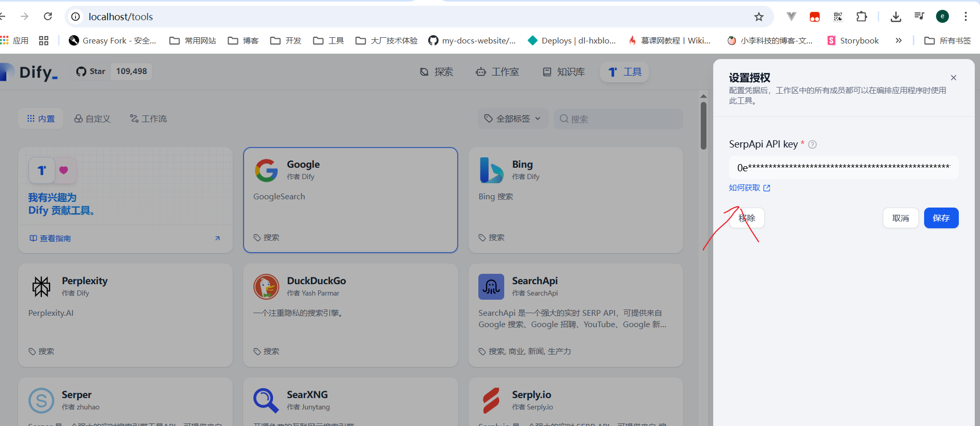
Task: Open the browser downloads icon
Action: [896, 17]
